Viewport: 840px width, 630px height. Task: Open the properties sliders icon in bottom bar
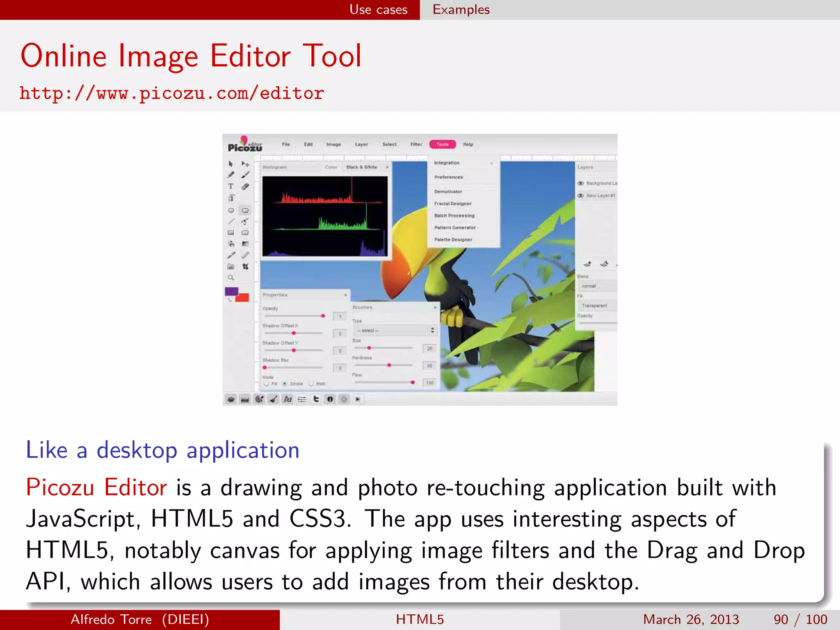coord(302,399)
